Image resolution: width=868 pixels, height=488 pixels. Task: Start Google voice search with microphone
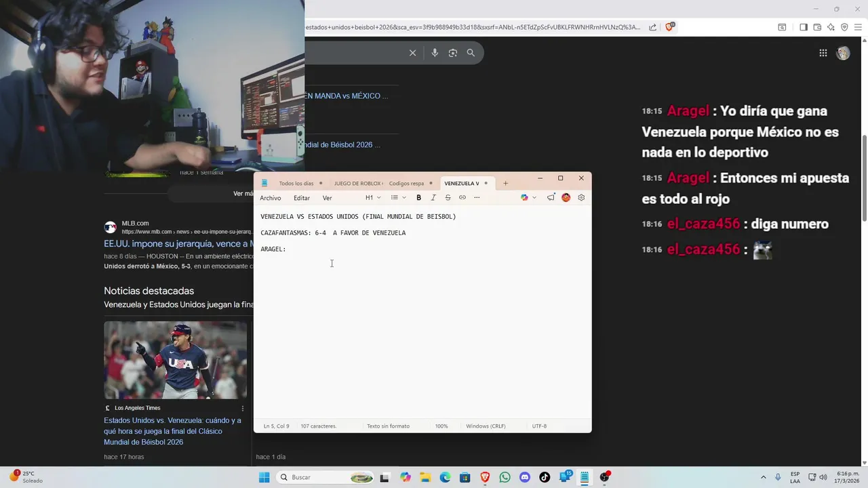[x=435, y=53]
